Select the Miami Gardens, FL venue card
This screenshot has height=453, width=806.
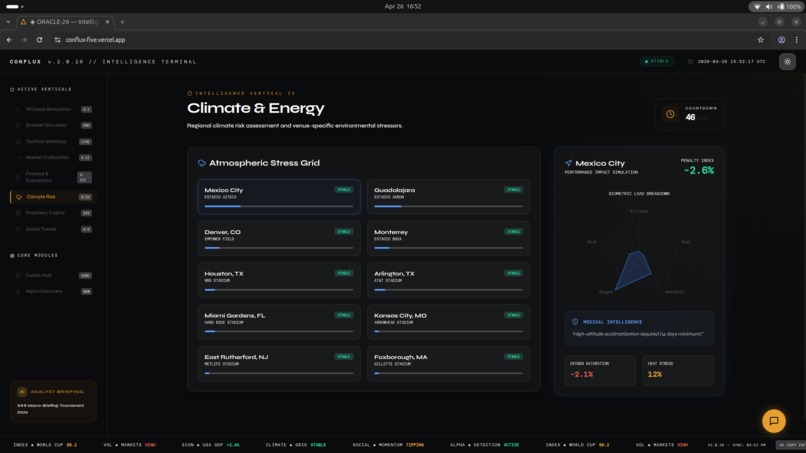[x=279, y=322]
